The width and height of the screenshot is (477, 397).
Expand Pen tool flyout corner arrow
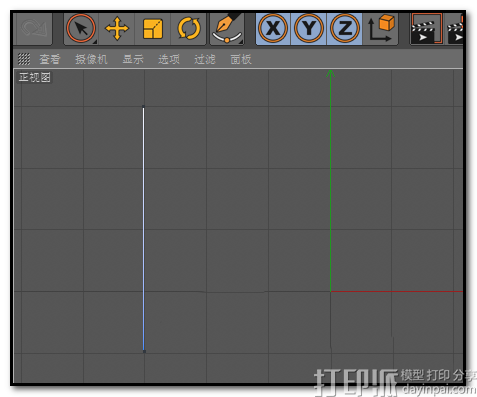(241, 42)
